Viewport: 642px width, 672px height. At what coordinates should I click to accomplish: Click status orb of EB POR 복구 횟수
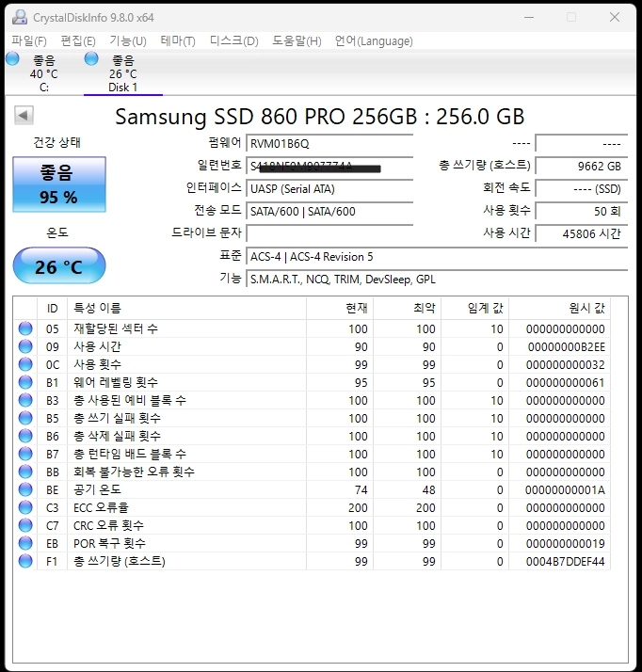tap(25, 543)
